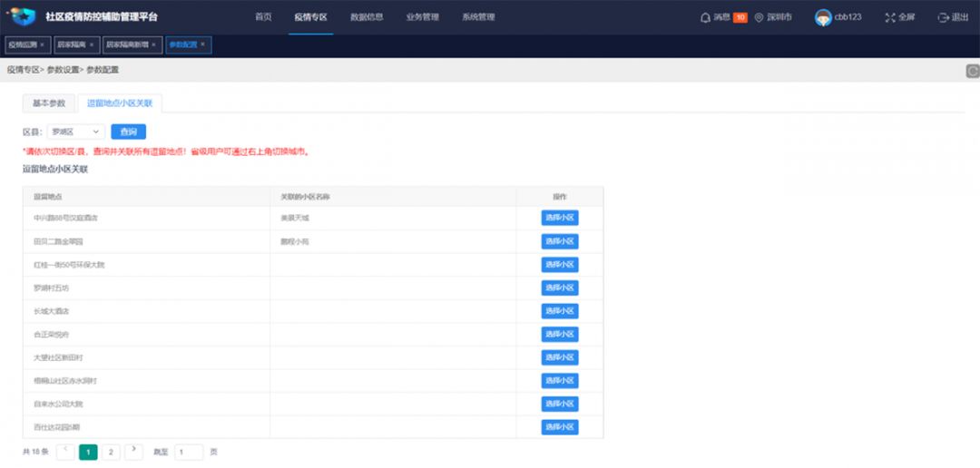The image size is (980, 468).
Task: Close the 疫情监测 page tab
Action: (42, 45)
